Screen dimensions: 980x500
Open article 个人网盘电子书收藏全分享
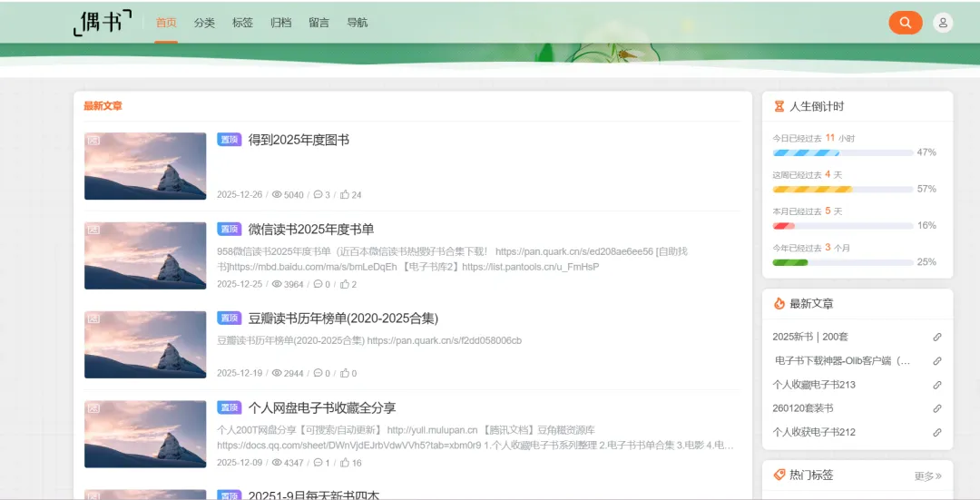coord(322,408)
